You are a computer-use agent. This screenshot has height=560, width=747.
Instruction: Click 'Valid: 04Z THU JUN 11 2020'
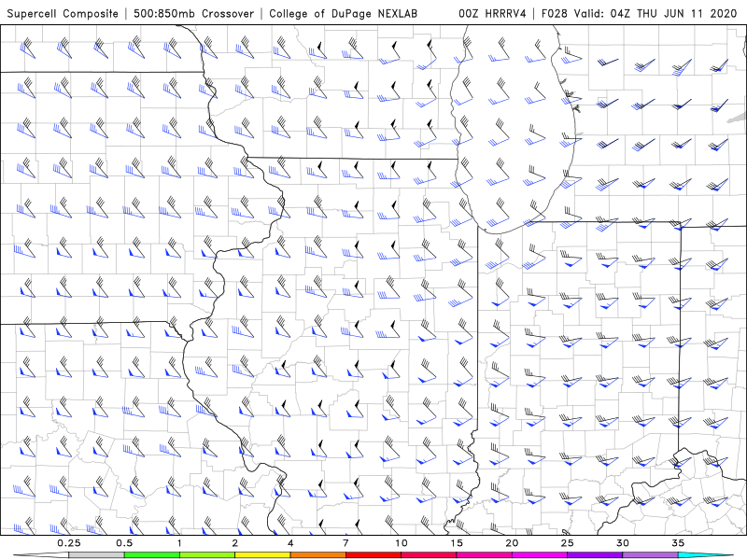[x=655, y=13]
